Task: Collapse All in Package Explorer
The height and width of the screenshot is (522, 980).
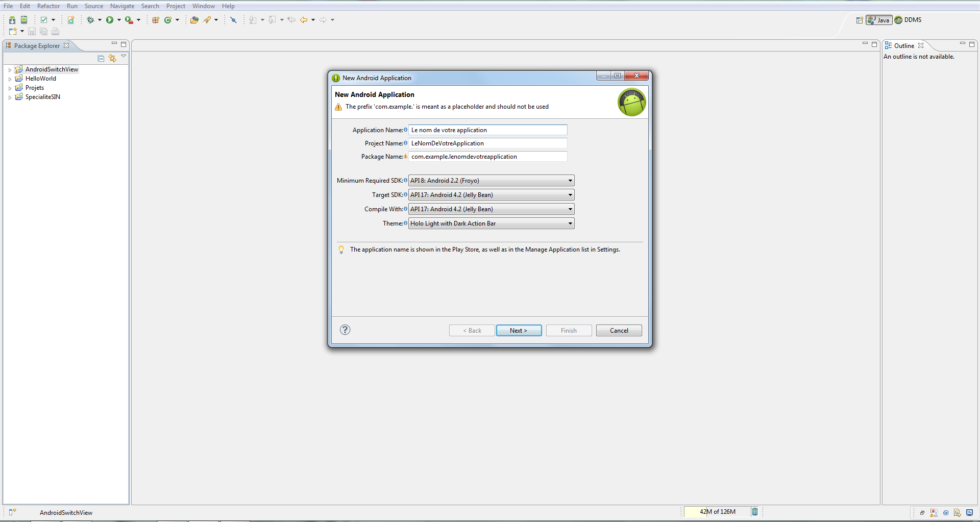Action: 101,59
